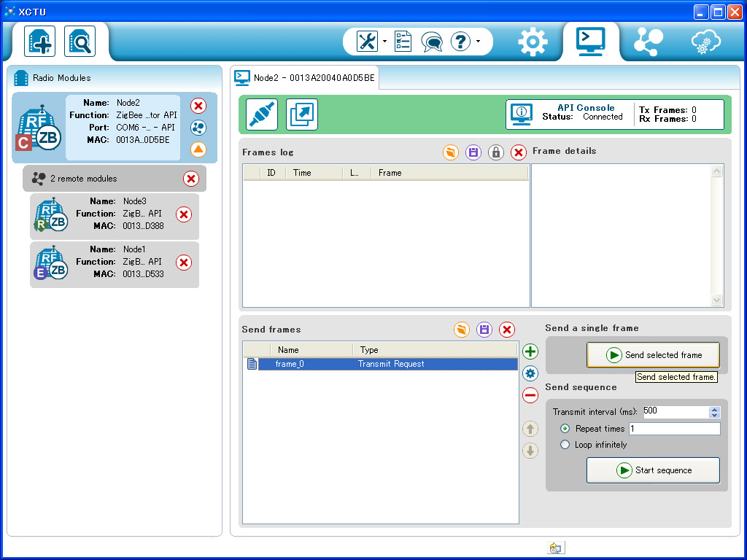The width and height of the screenshot is (747, 560).
Task: Click the Repeat times input field
Action: 675,429
